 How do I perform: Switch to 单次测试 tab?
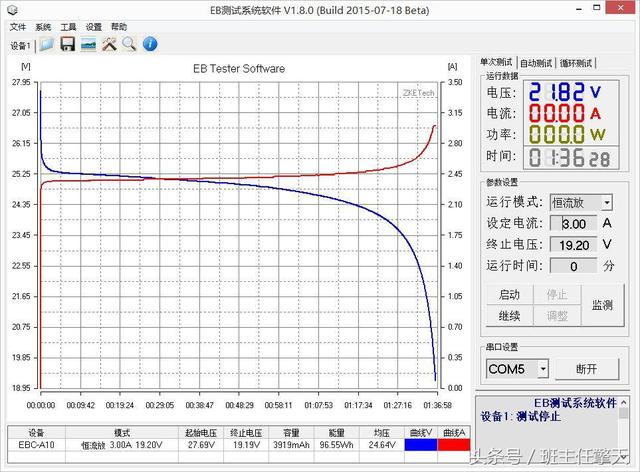click(x=496, y=62)
